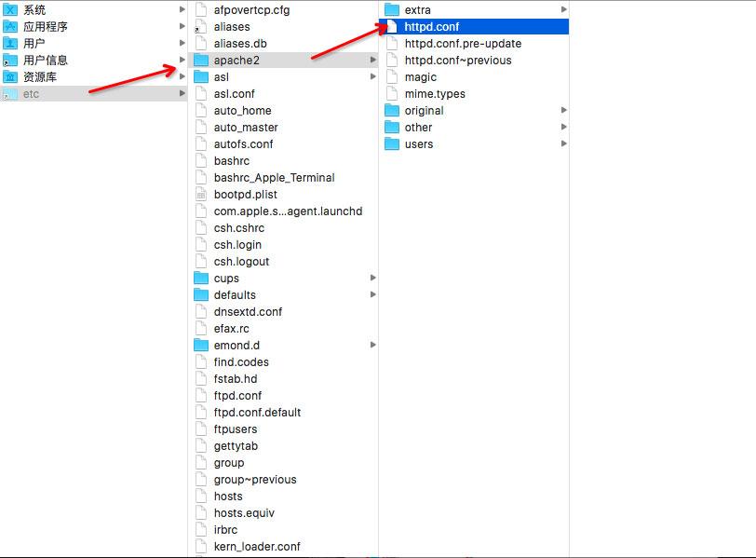Select the csh.cshrc file name
Viewport: 756px width, 558px height.
click(x=239, y=228)
